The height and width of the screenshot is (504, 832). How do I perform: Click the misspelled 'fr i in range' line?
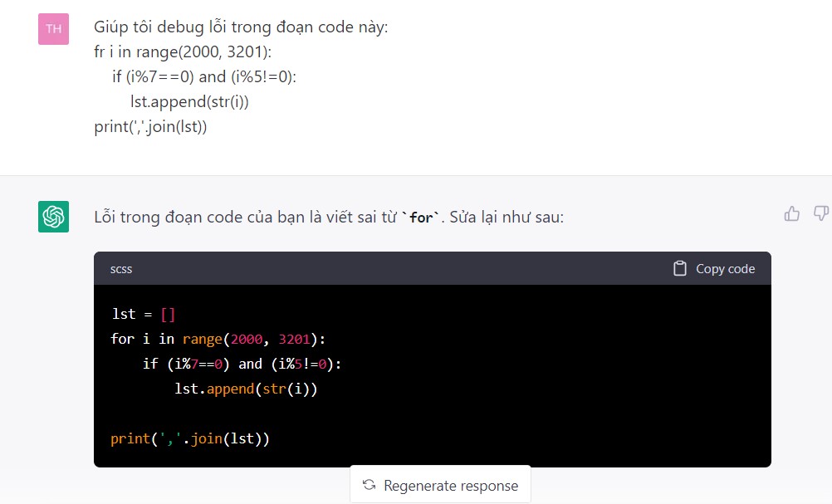click(x=183, y=52)
